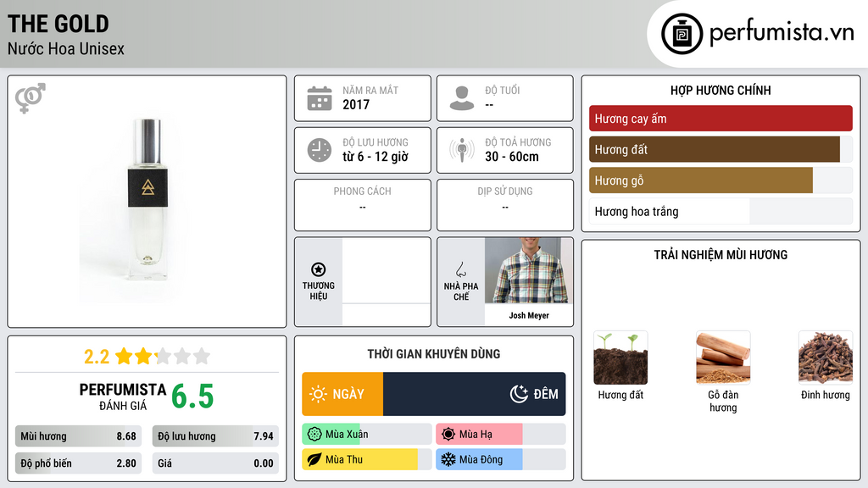The height and width of the screenshot is (488, 868).
Task: Click the 30 - 60cm sillage value
Action: click(512, 157)
